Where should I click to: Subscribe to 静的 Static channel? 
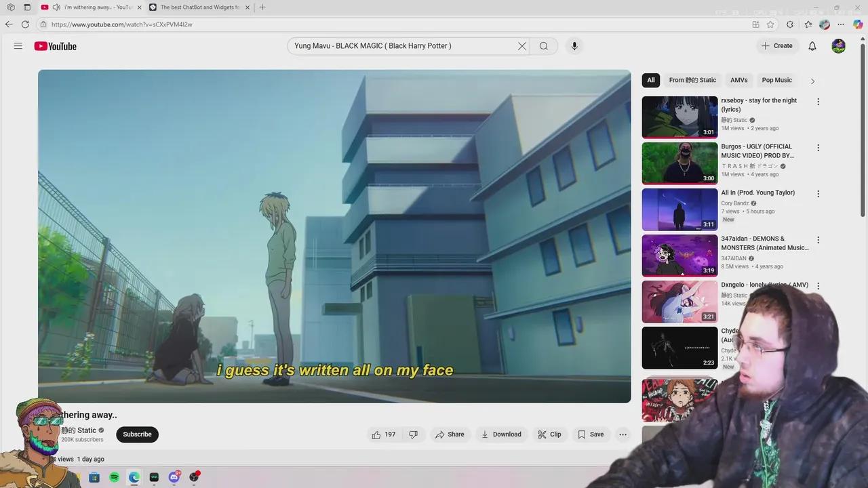pos(137,434)
